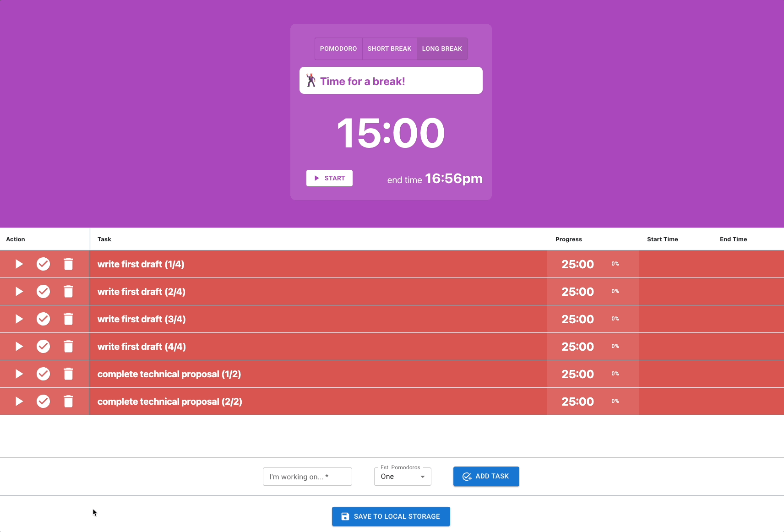Click 25:00 progress of 'complete technical proposal (2/2)'
The image size is (784, 532).
pyautogui.click(x=578, y=402)
